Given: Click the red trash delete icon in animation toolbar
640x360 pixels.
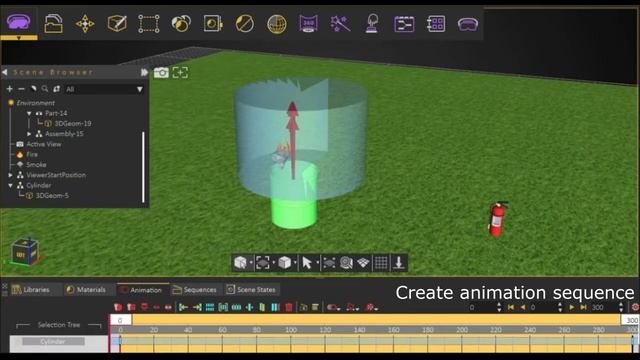Looking at the screenshot, I should (289, 307).
